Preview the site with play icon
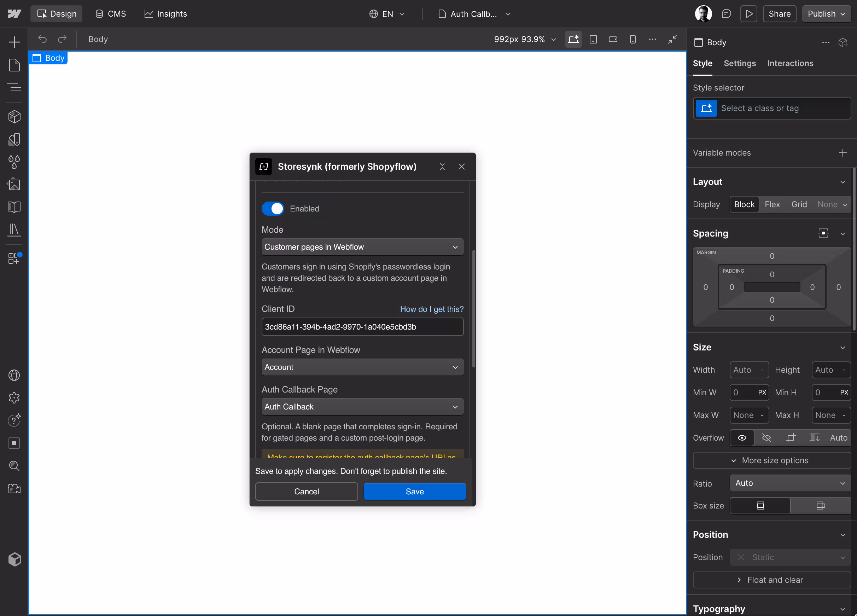Image resolution: width=857 pixels, height=616 pixels. [748, 14]
